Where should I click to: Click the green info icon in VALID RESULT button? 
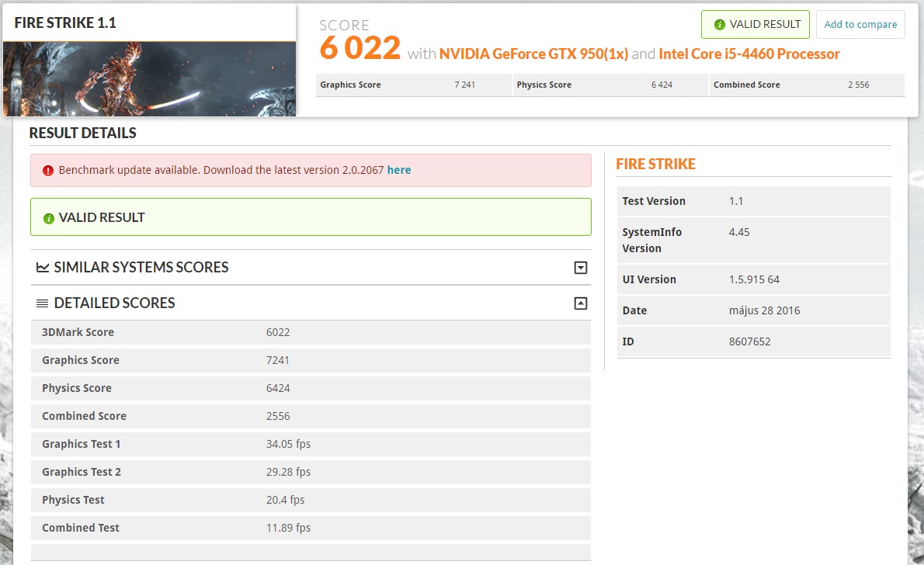pyautogui.click(x=719, y=25)
